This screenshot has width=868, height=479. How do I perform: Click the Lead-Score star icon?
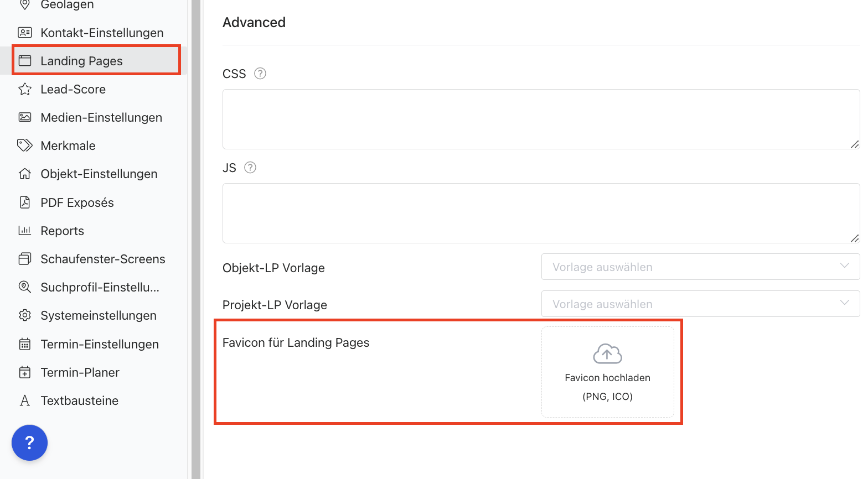[25, 90]
